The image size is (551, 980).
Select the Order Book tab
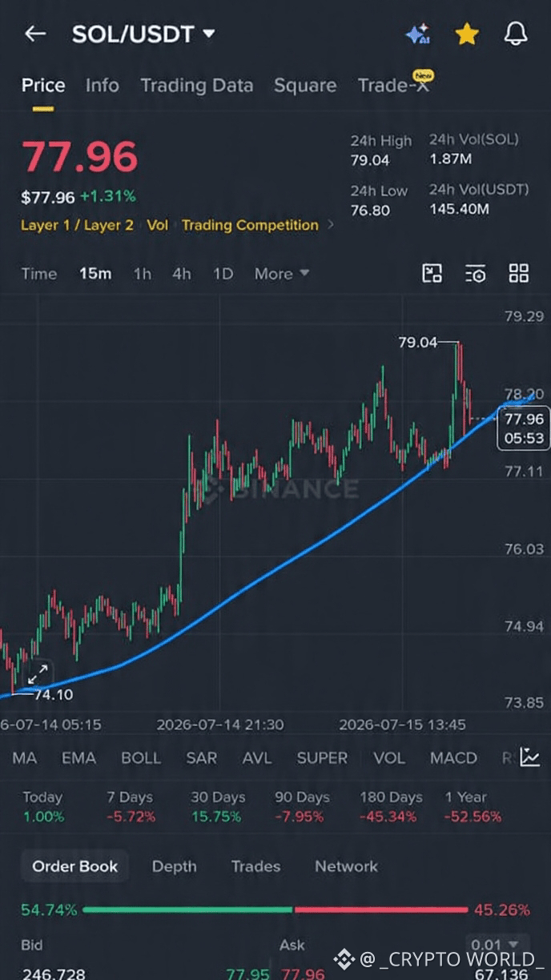[74, 866]
